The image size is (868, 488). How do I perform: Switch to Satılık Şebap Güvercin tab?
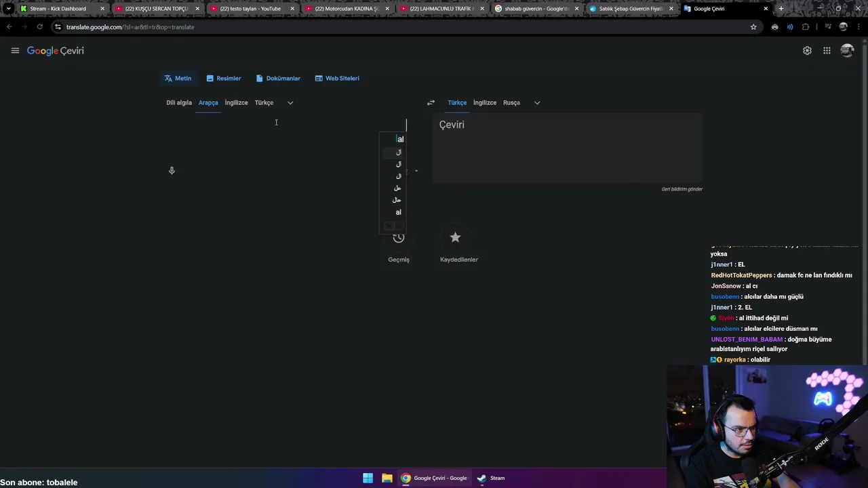click(x=630, y=9)
